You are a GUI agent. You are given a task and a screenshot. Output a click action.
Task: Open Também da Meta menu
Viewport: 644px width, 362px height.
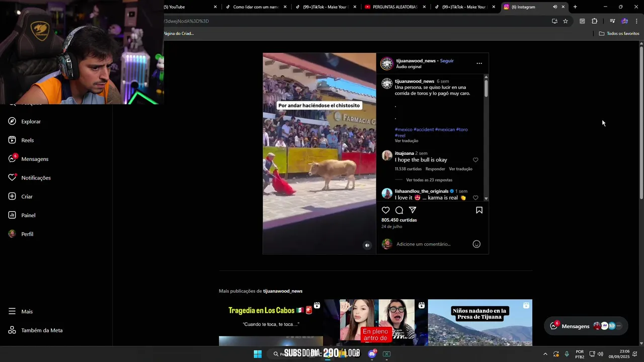tap(35, 330)
